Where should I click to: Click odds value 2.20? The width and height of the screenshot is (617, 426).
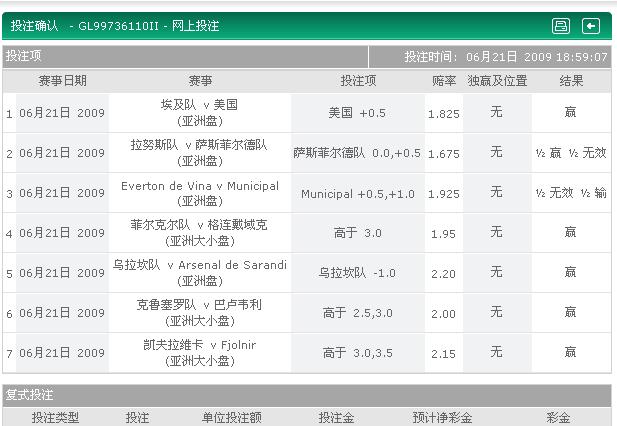[x=443, y=274]
